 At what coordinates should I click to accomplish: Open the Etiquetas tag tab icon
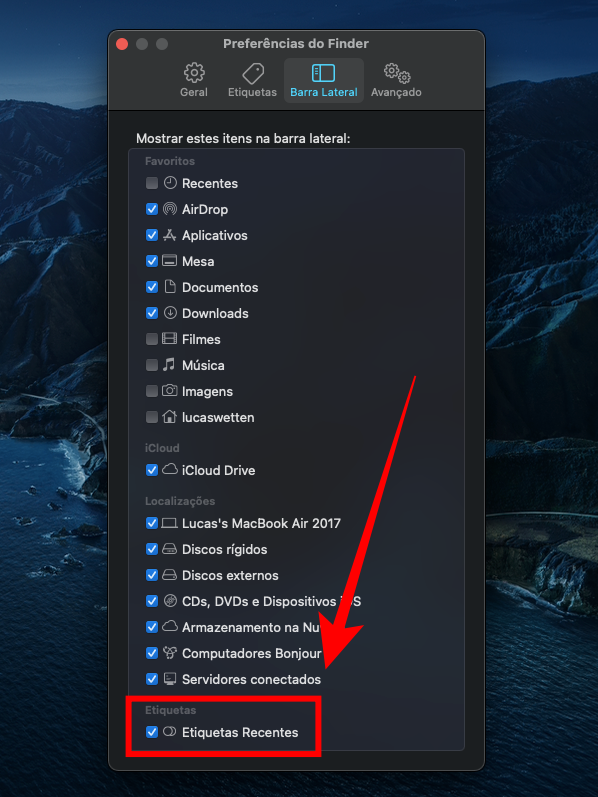(x=253, y=74)
